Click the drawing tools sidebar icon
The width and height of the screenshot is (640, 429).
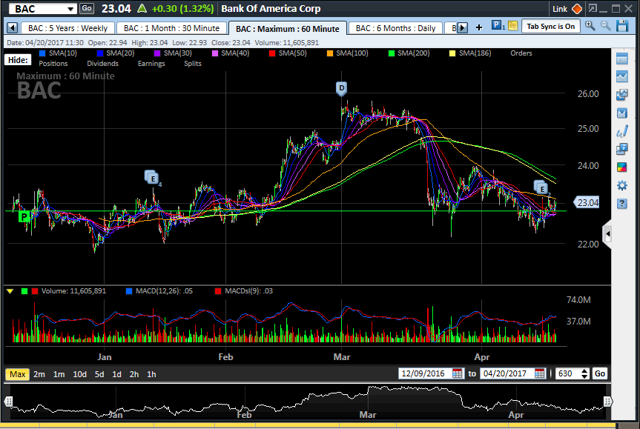(622, 131)
